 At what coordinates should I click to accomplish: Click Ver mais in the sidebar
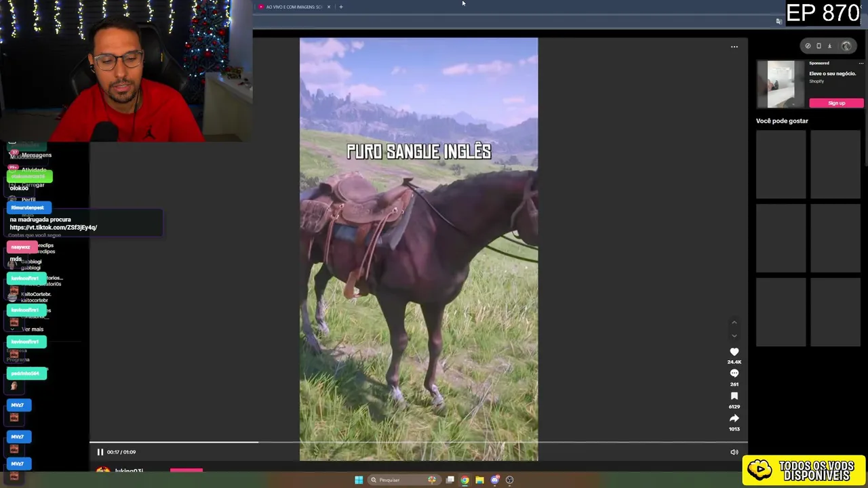[33, 329]
